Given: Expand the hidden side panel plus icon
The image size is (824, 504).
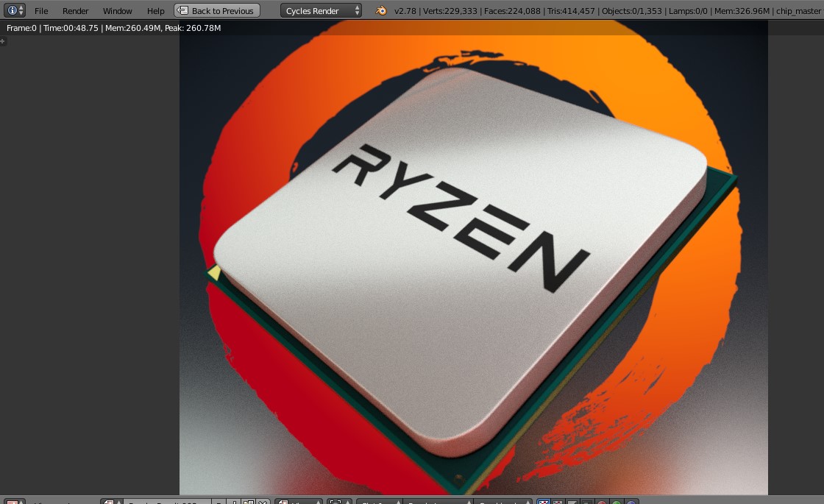Looking at the screenshot, I should coord(3,41).
